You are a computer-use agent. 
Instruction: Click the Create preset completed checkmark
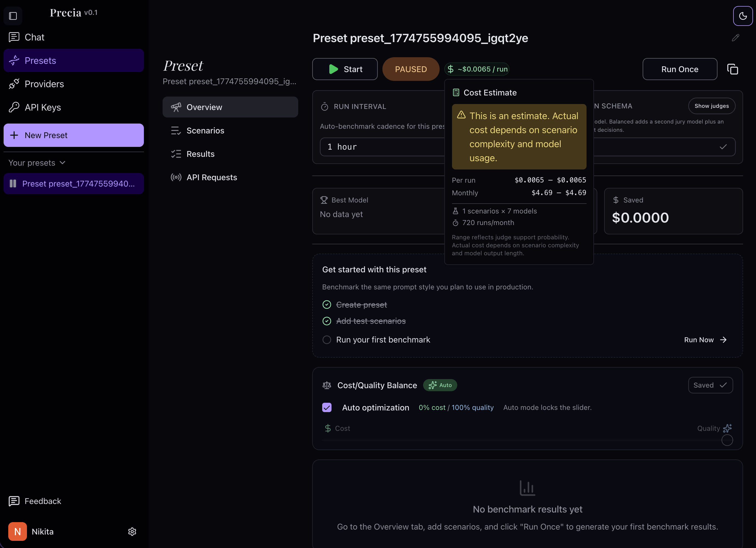(x=327, y=305)
